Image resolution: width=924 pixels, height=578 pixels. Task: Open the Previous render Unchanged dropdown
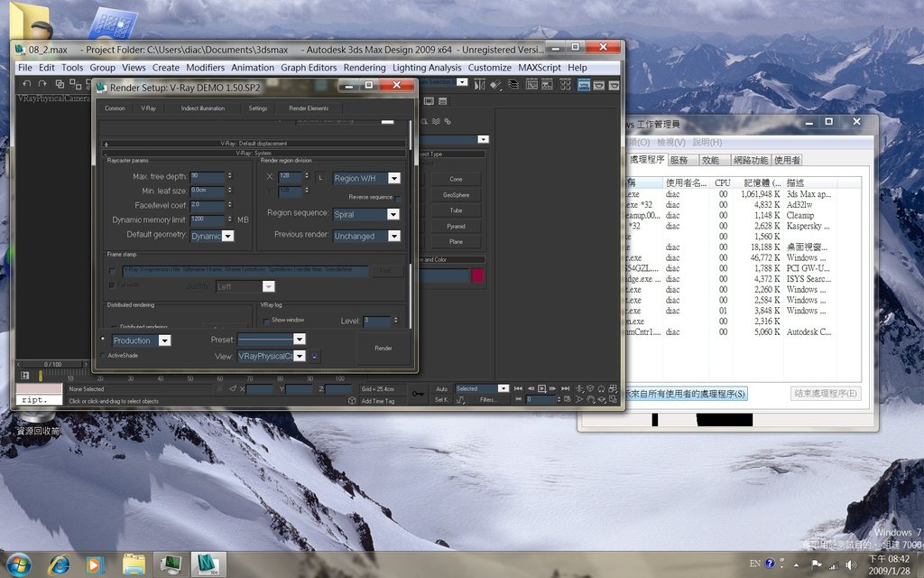click(x=366, y=236)
